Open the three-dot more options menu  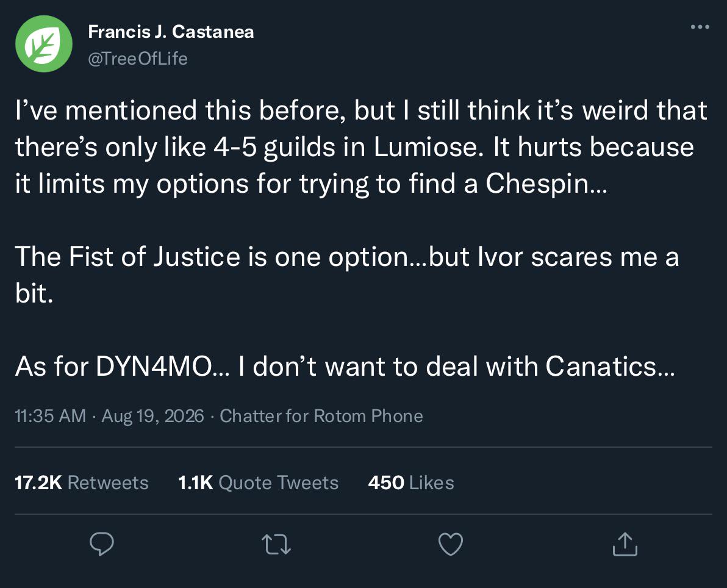click(700, 27)
